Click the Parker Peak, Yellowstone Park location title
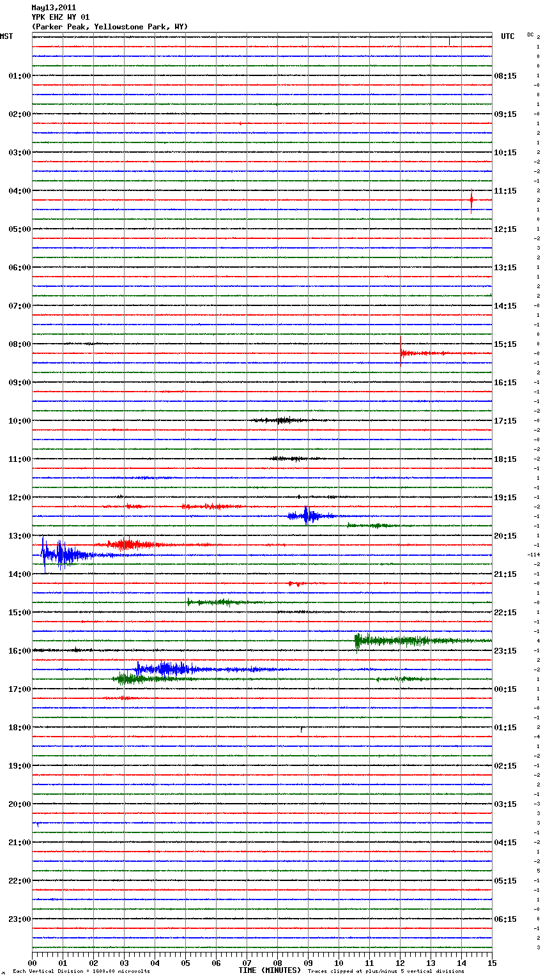Screen dimensions: 543x980 click(110, 27)
